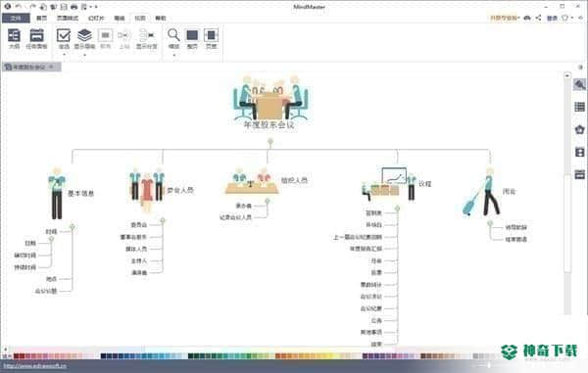Image resolution: width=588 pixels, height=373 pixels.
Task: Click the vertical scrollbar up arrow
Action: coord(567,75)
